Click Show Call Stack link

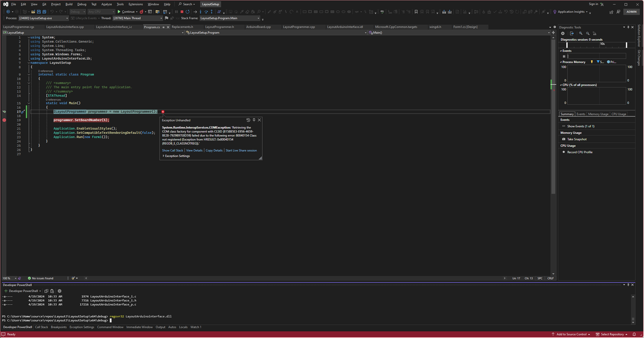(173, 150)
